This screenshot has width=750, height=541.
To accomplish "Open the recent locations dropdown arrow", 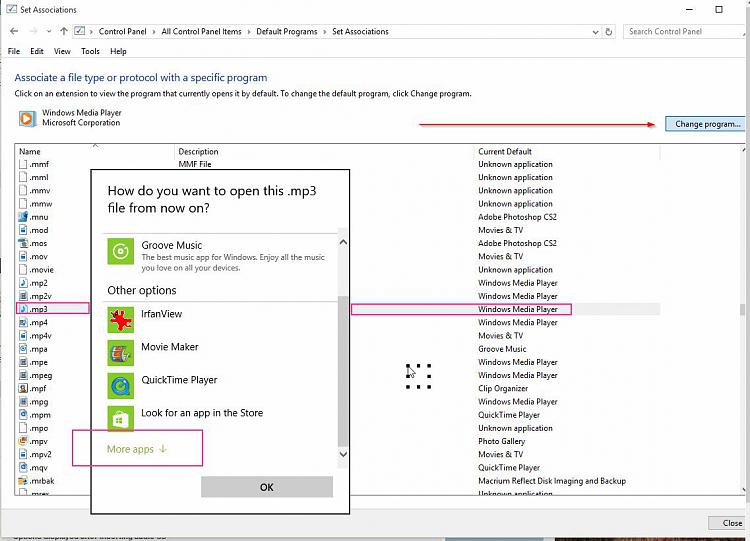I will point(49,32).
